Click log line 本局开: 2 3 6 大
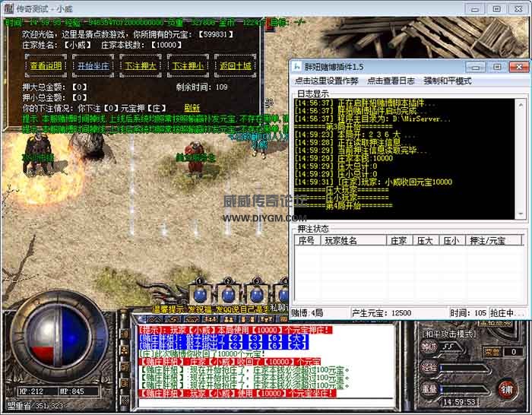The width and height of the screenshot is (532, 415). tap(355, 135)
